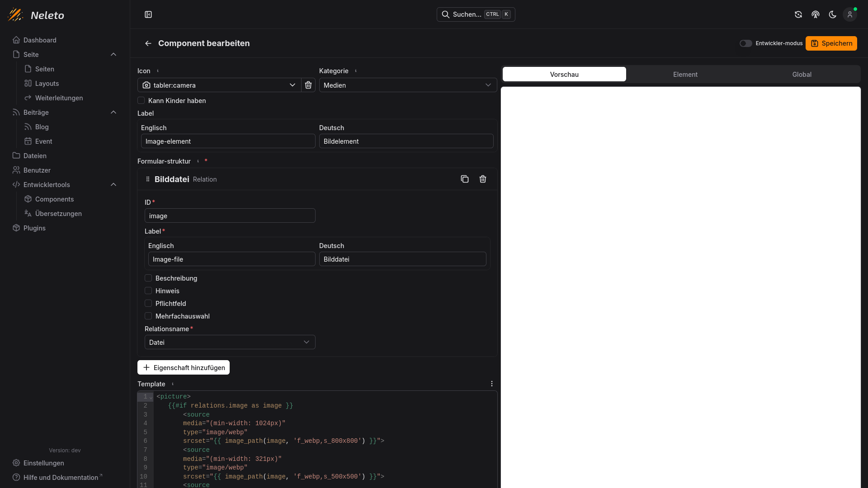Screen dimensions: 868x488
Task: Open the Template three-dot menu
Action: [x=492, y=384]
